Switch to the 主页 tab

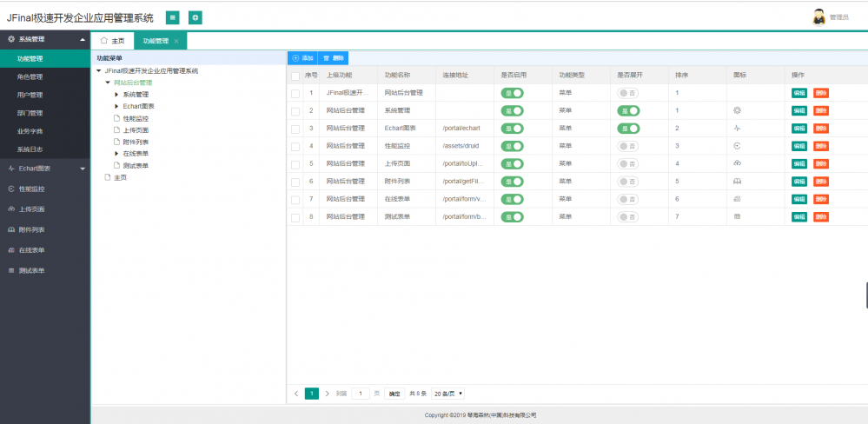coord(112,41)
